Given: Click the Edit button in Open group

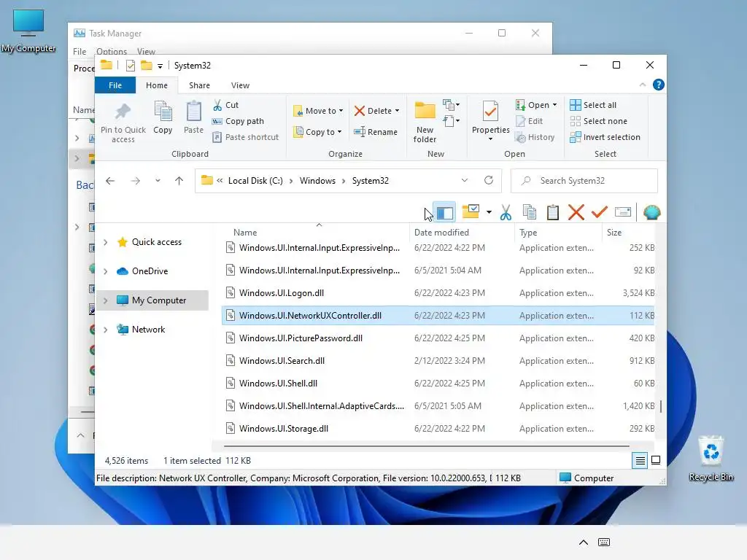Looking at the screenshot, I should coord(529,121).
